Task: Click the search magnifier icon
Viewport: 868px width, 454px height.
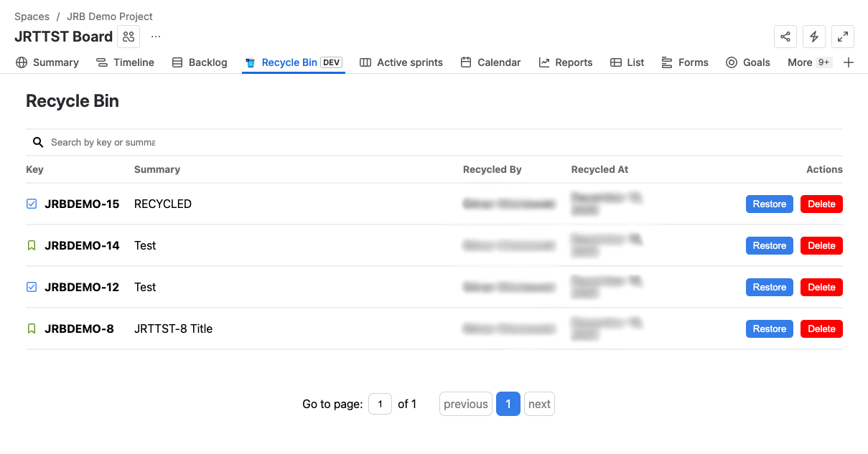Action: click(x=38, y=143)
